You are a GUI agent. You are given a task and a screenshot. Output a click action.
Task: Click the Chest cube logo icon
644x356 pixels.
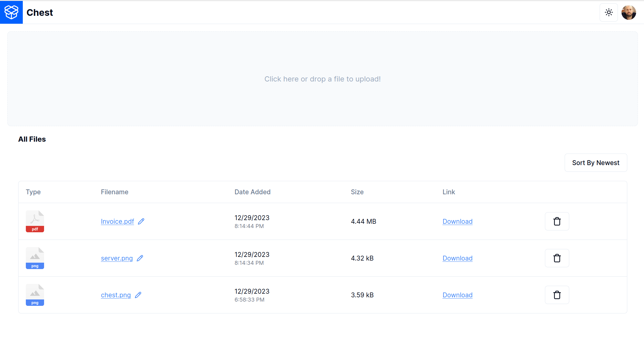tap(11, 12)
